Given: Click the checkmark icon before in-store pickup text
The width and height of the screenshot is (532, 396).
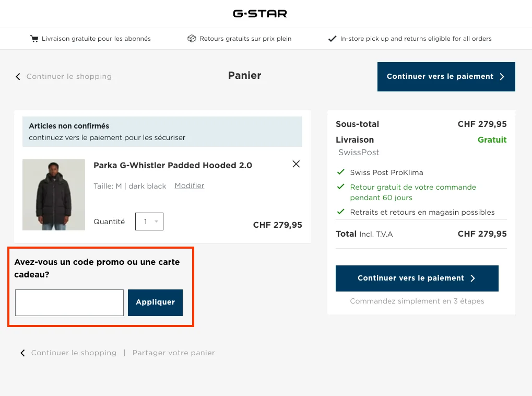Looking at the screenshot, I should point(332,38).
